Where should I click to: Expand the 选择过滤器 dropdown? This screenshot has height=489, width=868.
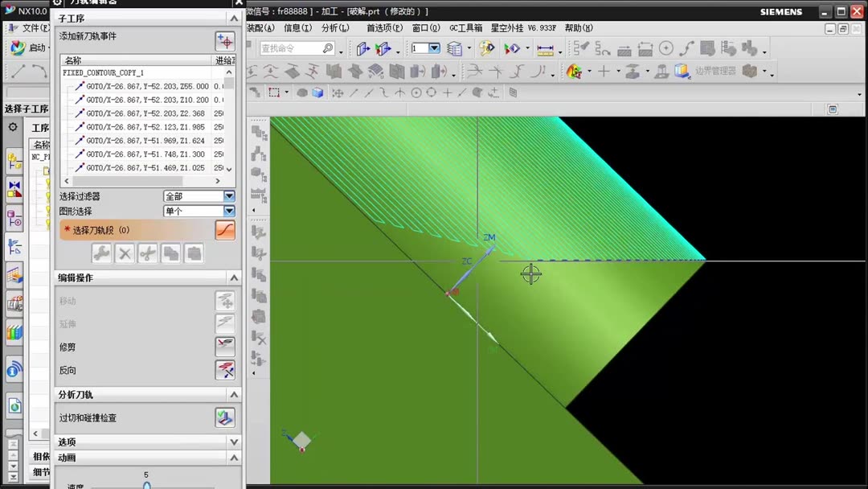point(230,195)
